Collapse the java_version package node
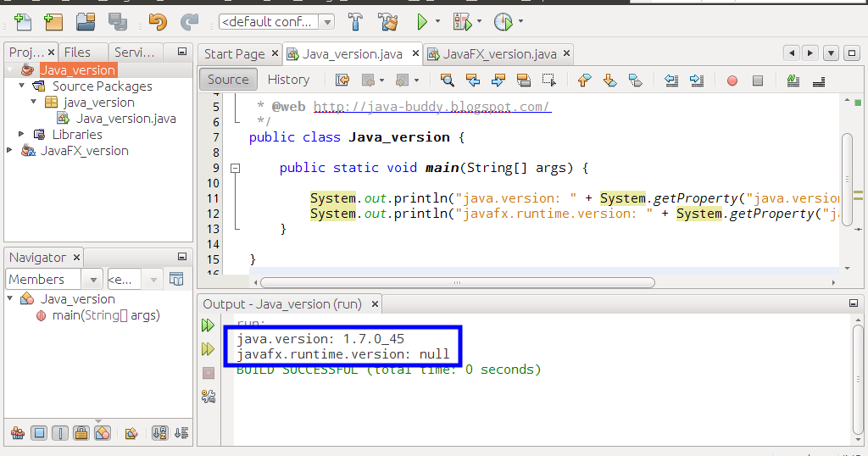The width and height of the screenshot is (868, 456). 34,102
